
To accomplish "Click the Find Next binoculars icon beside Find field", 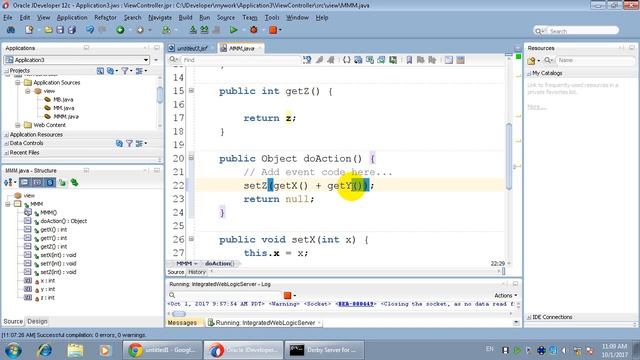I will click(x=307, y=60).
